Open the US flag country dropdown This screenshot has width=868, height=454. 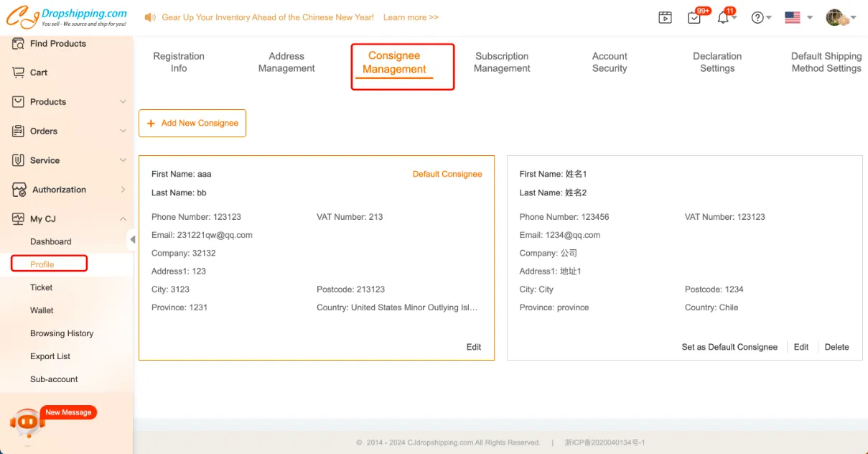coord(798,18)
